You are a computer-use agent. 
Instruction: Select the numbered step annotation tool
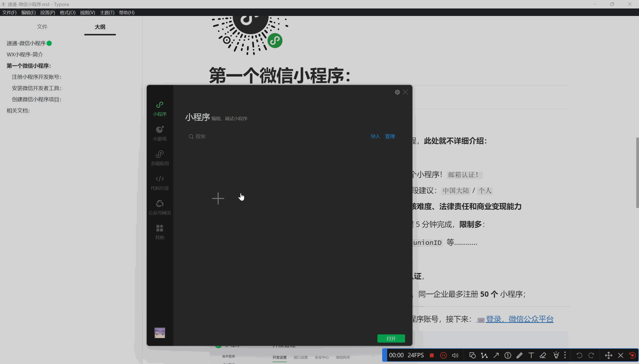click(508, 355)
